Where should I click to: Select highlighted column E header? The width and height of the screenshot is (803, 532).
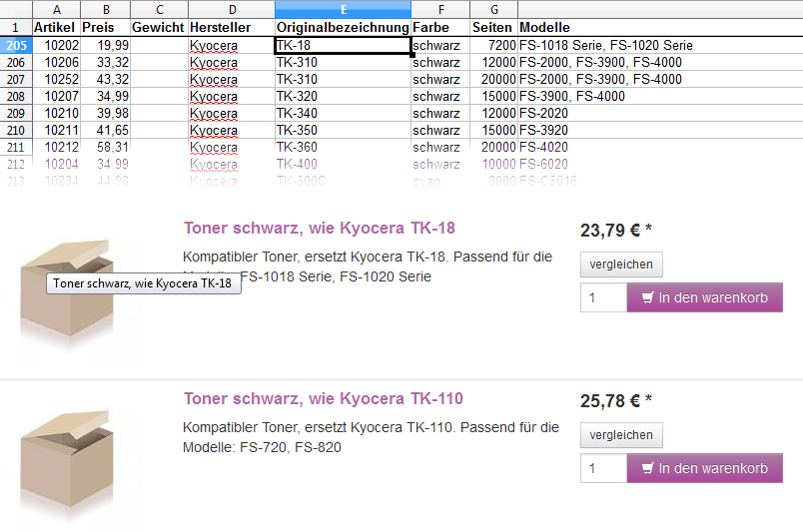click(343, 9)
